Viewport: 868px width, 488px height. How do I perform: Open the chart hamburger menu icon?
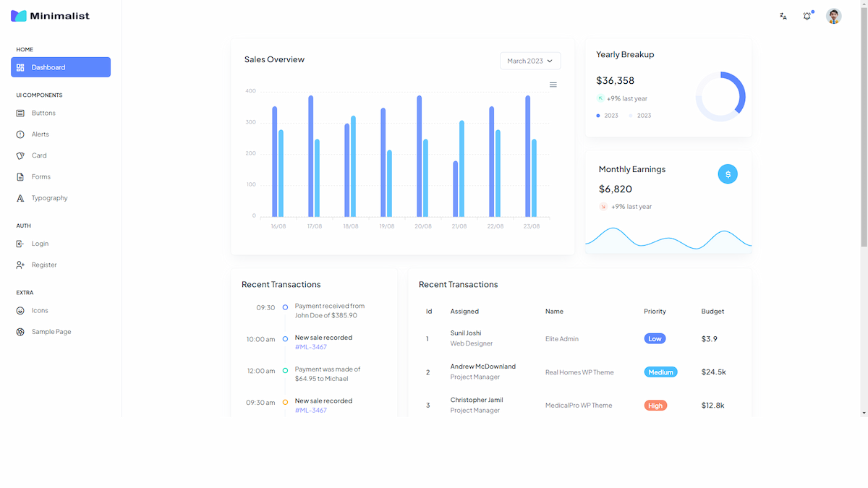coord(553,85)
